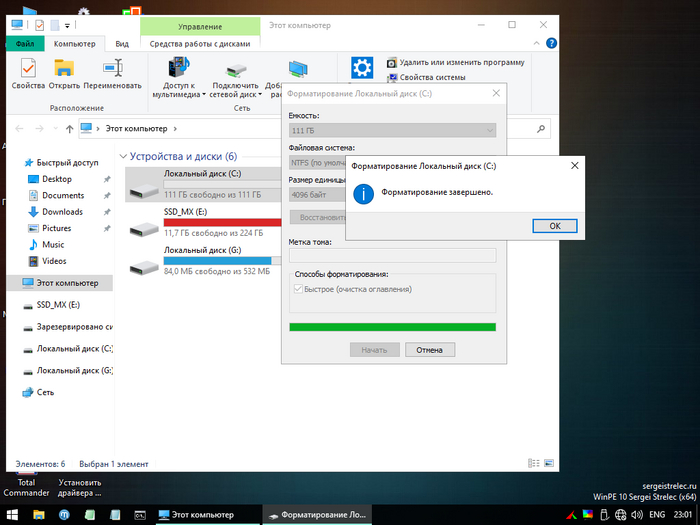
Task: Click the Открыть folder ribbon icon
Action: click(64, 74)
